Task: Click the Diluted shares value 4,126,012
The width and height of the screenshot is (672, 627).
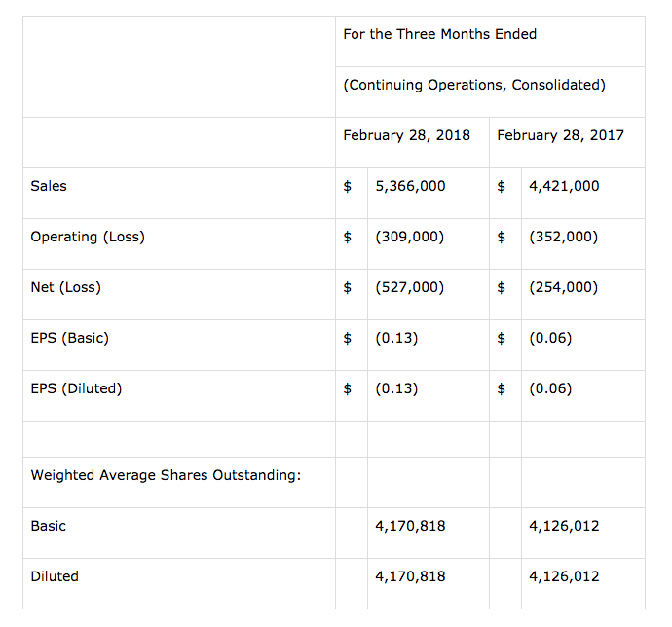Action: coord(564,576)
